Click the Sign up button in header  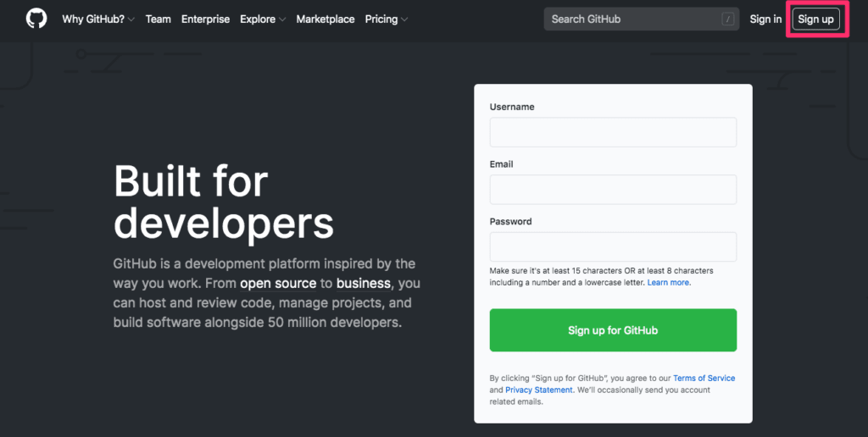pyautogui.click(x=815, y=19)
